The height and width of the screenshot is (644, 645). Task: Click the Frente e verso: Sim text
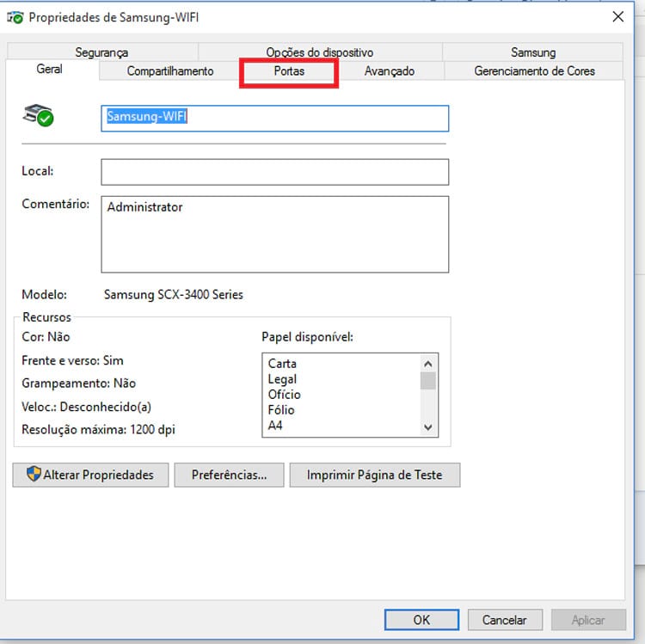(x=72, y=360)
